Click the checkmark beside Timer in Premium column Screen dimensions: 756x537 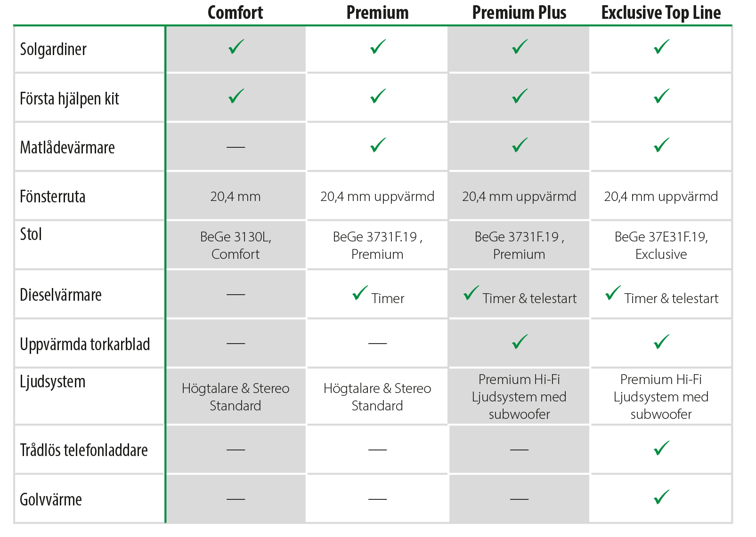pyautogui.click(x=360, y=293)
